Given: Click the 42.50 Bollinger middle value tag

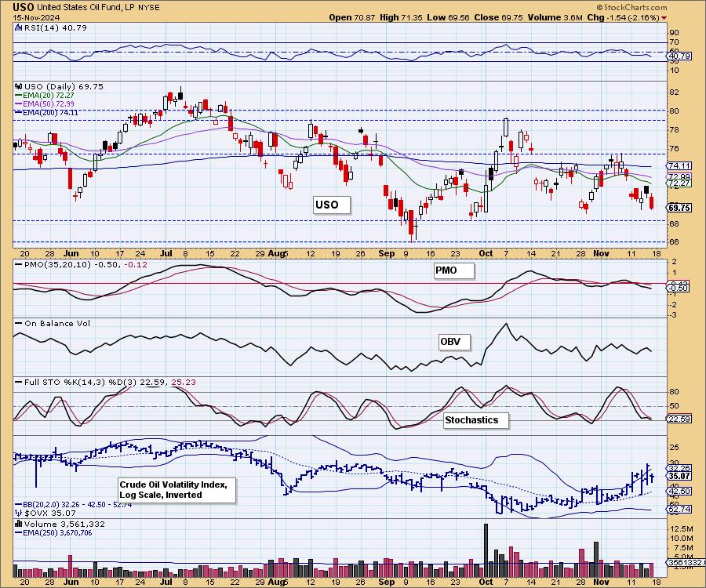Looking at the screenshot, I should click(679, 491).
